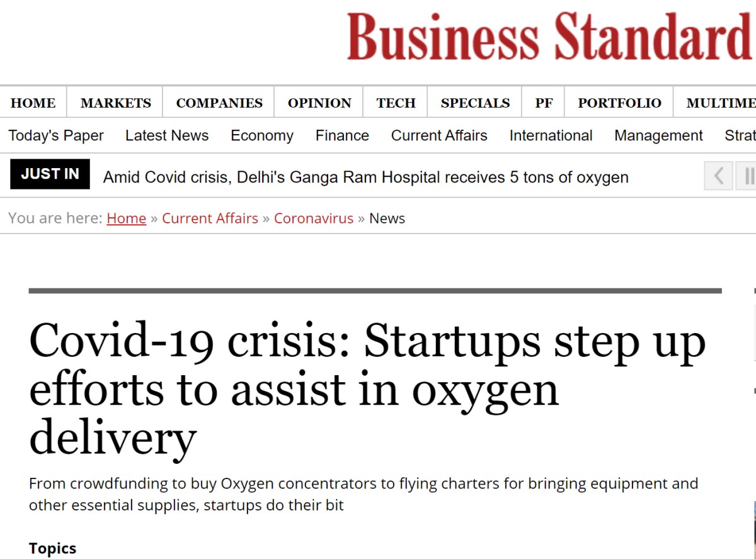Click the Business Standard logo
This screenshot has height=559, width=756.
tap(551, 37)
